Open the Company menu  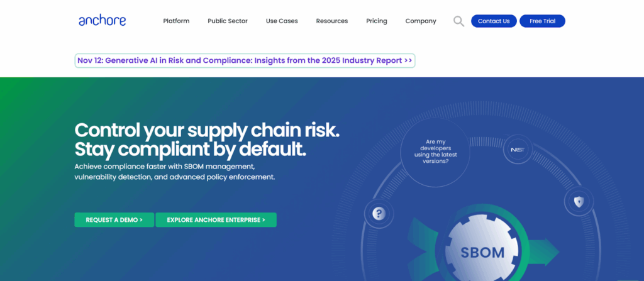[421, 21]
